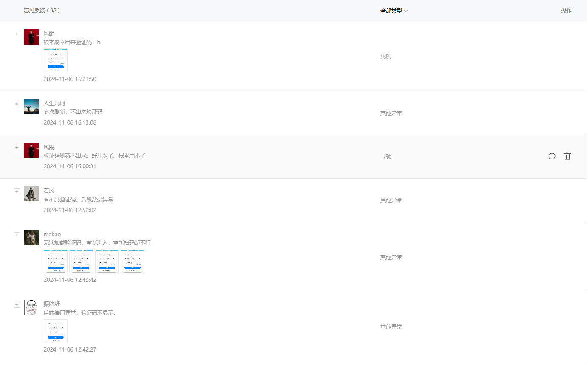Delete 风眠's feedback marked 卡顿
This screenshot has height=366, width=588.
567,156
